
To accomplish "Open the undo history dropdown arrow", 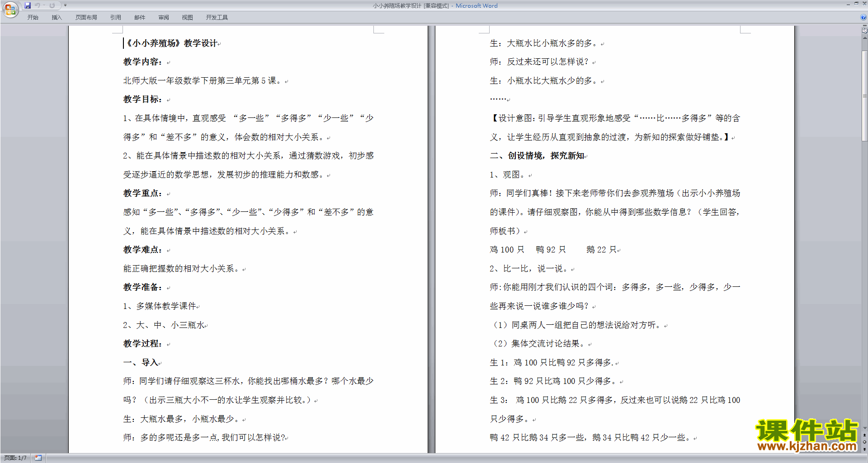I will tap(44, 5).
